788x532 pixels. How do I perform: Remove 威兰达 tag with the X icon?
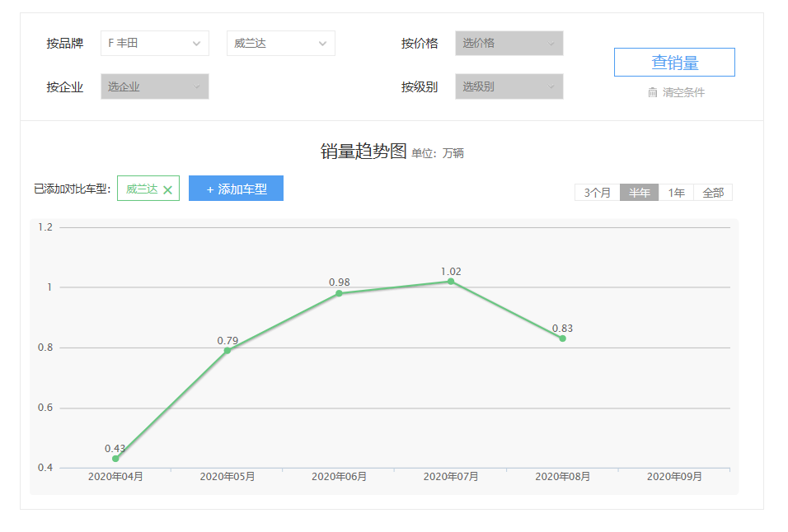pyautogui.click(x=167, y=189)
